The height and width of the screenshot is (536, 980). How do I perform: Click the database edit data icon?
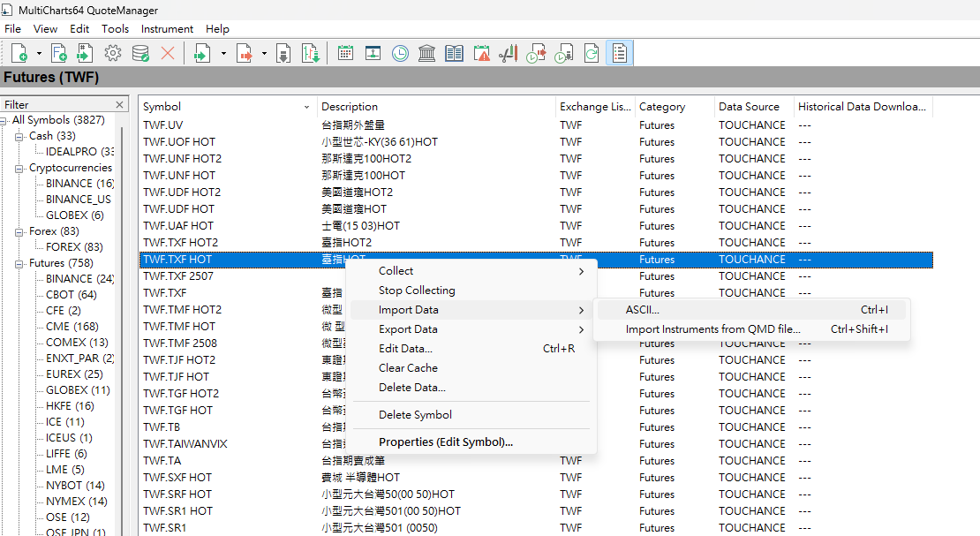click(x=140, y=54)
